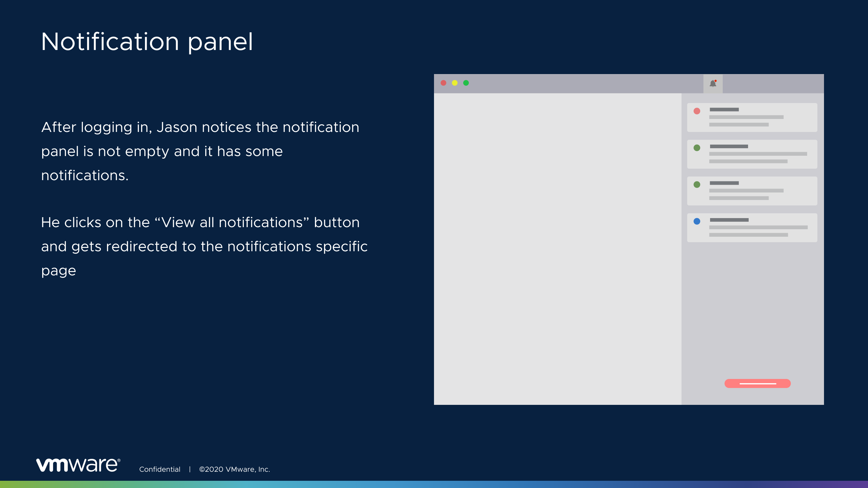Open the first green-dot notification card
The image size is (868, 488).
752,154
